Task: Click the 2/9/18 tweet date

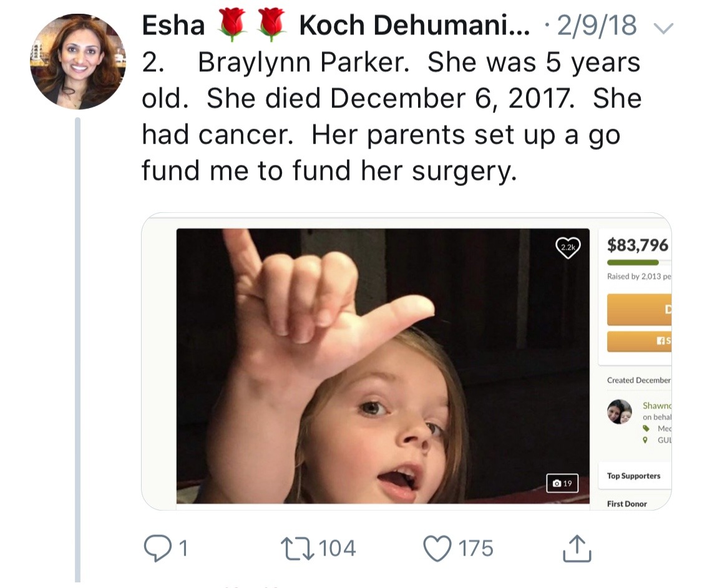Action: pyautogui.click(x=597, y=26)
